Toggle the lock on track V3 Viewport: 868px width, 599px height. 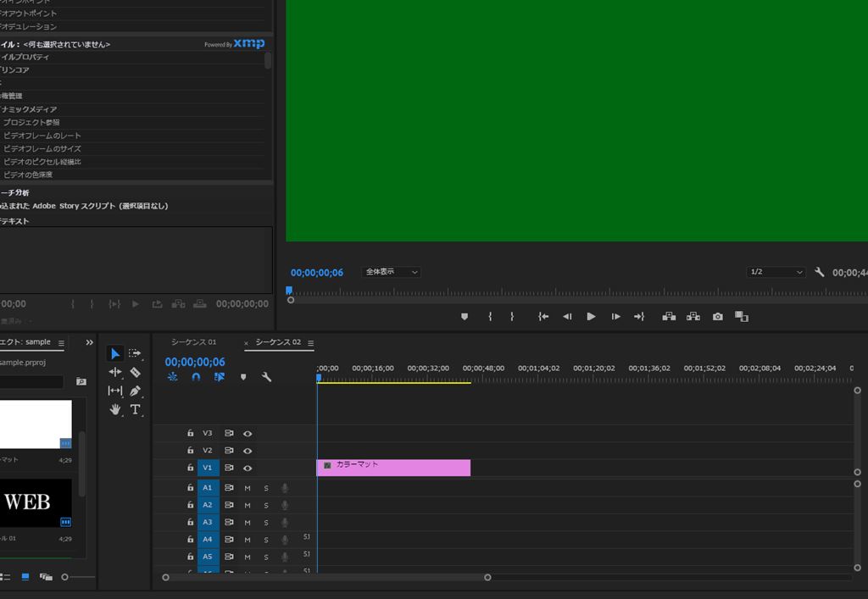191,433
